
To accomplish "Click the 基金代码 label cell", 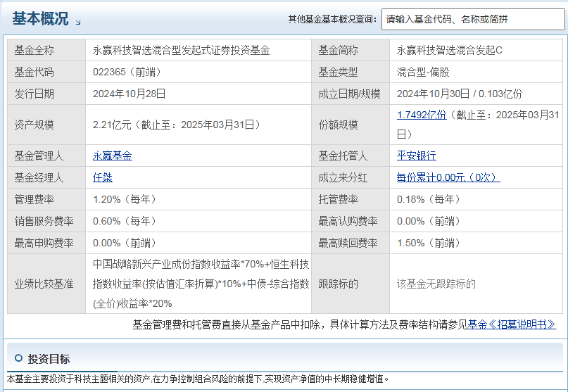I will pos(46,72).
